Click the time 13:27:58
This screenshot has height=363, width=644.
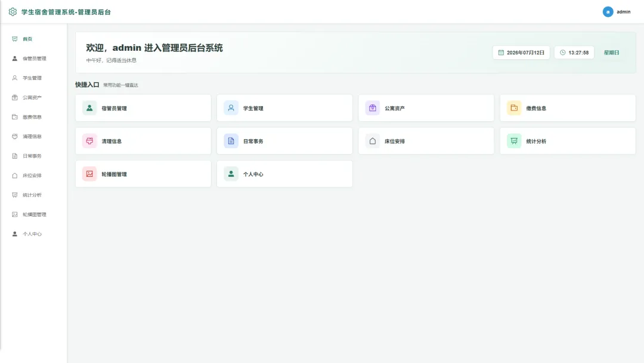578,53
